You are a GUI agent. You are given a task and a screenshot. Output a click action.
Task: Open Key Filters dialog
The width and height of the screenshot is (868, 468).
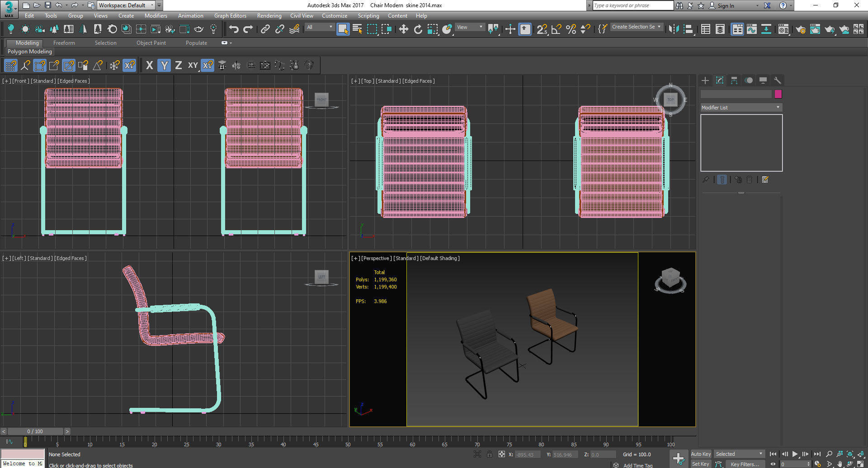coord(745,464)
